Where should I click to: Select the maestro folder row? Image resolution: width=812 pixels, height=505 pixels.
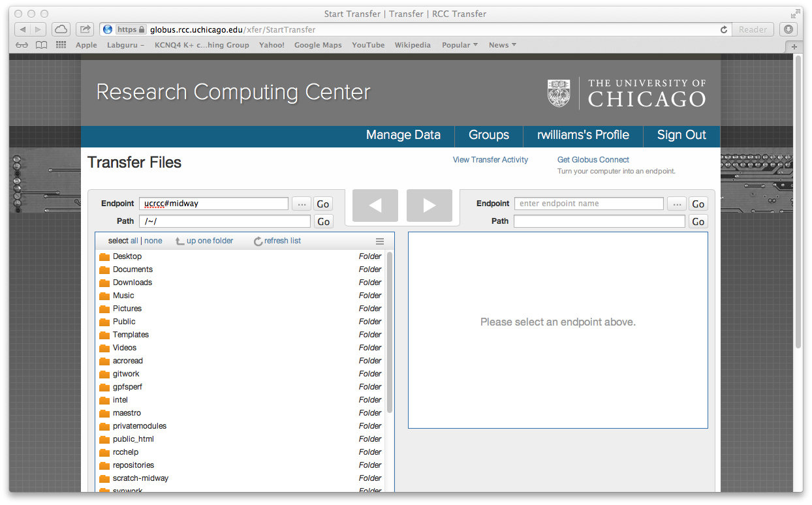pyautogui.click(x=241, y=413)
